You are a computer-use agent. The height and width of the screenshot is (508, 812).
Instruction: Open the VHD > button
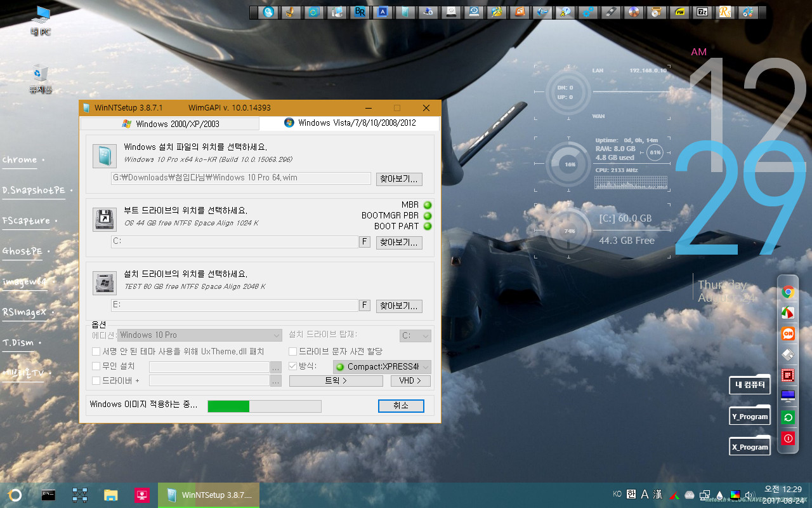(x=410, y=381)
